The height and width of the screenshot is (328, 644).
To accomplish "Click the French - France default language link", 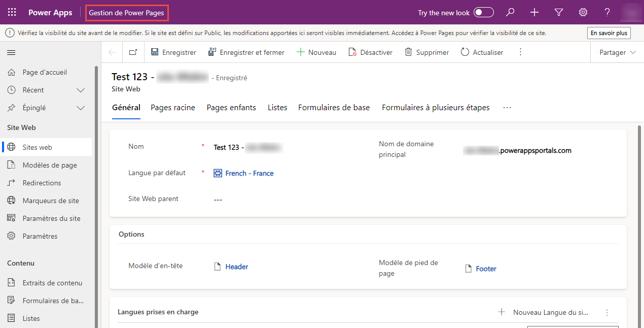I will (249, 173).
